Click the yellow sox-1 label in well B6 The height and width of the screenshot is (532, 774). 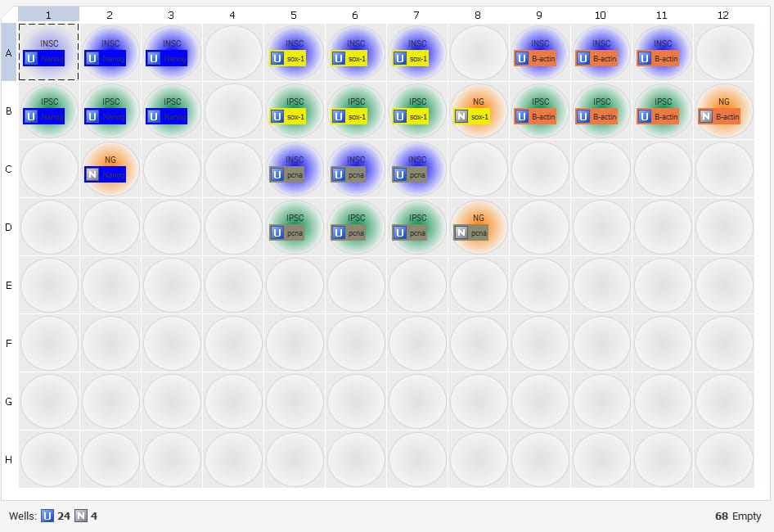(357, 116)
